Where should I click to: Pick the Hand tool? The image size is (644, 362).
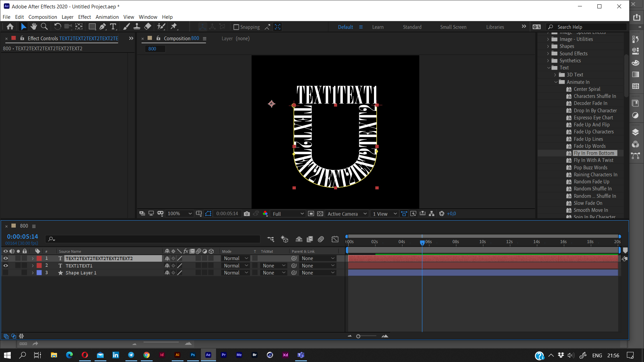click(34, 26)
